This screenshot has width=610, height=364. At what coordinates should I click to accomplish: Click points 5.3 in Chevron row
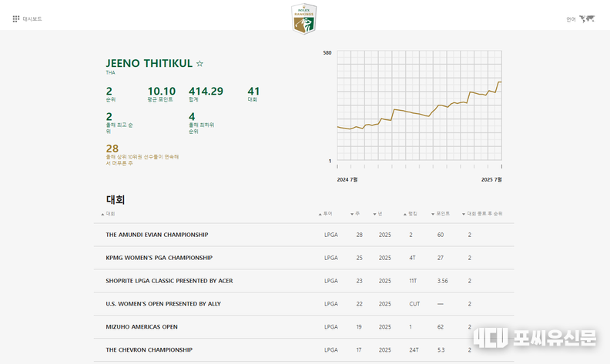pyautogui.click(x=441, y=350)
